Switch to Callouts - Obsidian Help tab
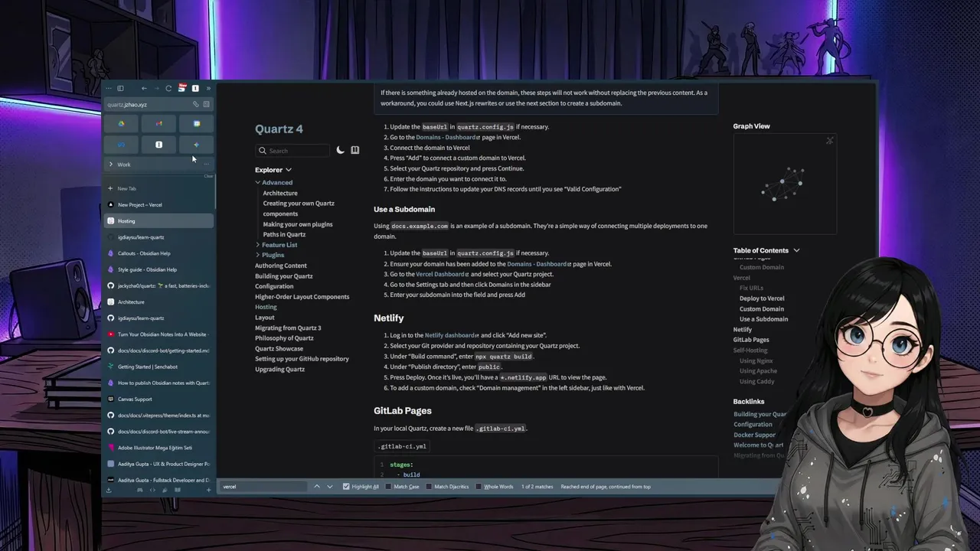 (x=158, y=253)
